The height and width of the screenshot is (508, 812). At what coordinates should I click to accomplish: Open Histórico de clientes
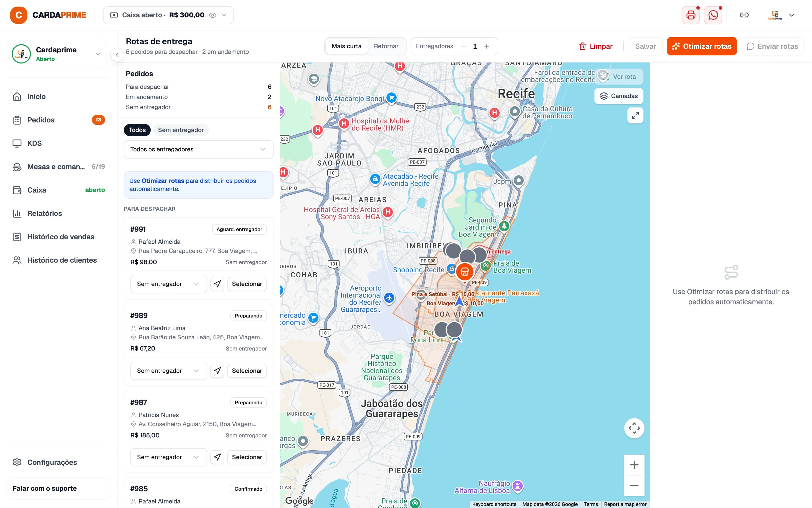coord(59,260)
